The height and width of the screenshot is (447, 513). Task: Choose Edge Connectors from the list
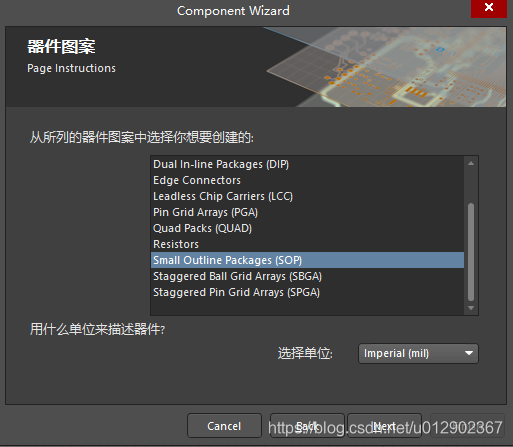coord(307,180)
